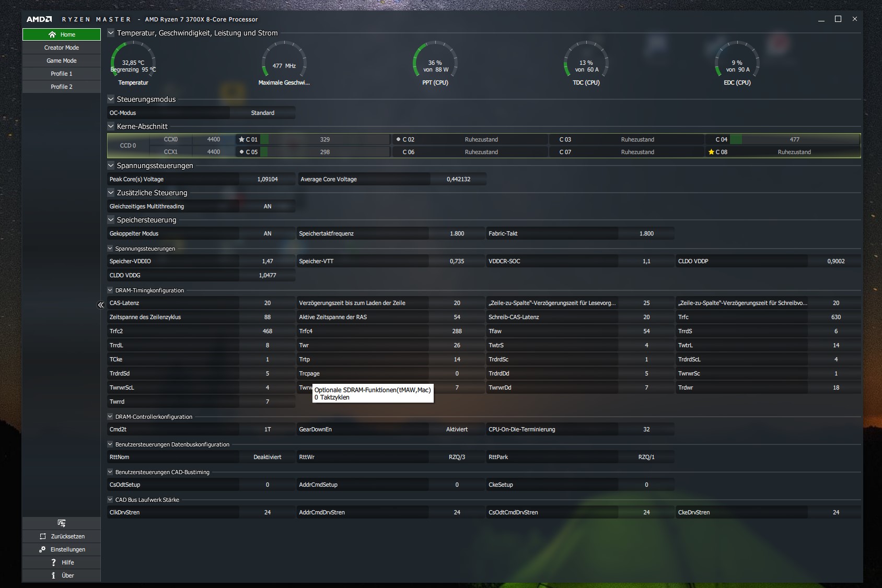Click Gekoppelter Modus AN value
882x588 pixels.
(268, 233)
